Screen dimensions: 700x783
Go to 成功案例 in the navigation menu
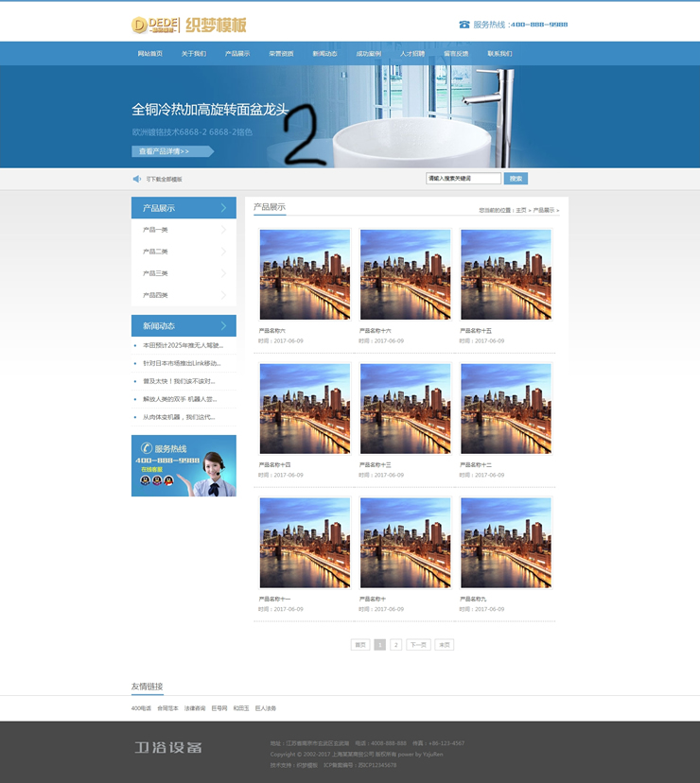[368, 54]
